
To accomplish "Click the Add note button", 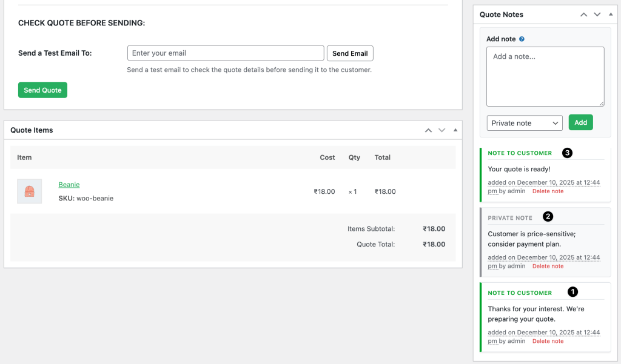I will click(580, 122).
